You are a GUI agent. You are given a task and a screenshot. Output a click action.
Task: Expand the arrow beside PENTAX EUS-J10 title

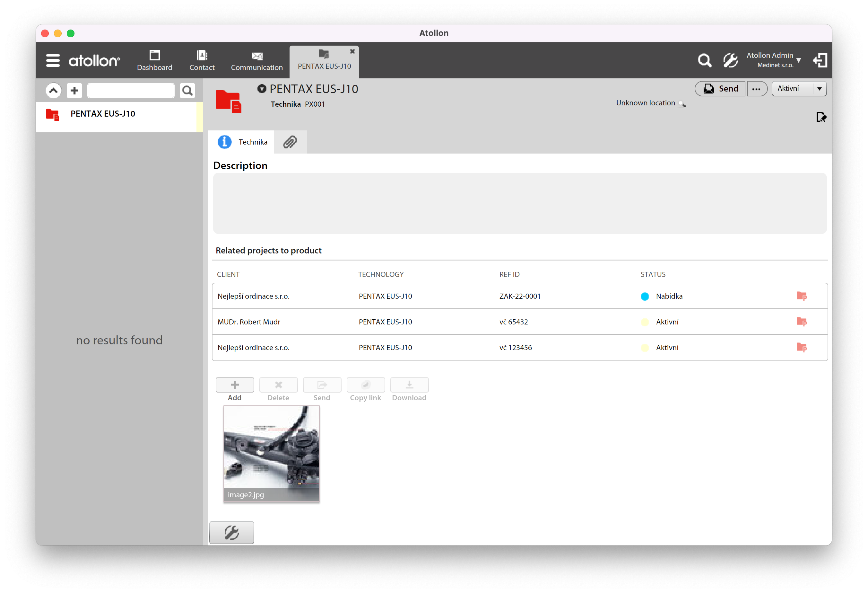[x=262, y=89]
